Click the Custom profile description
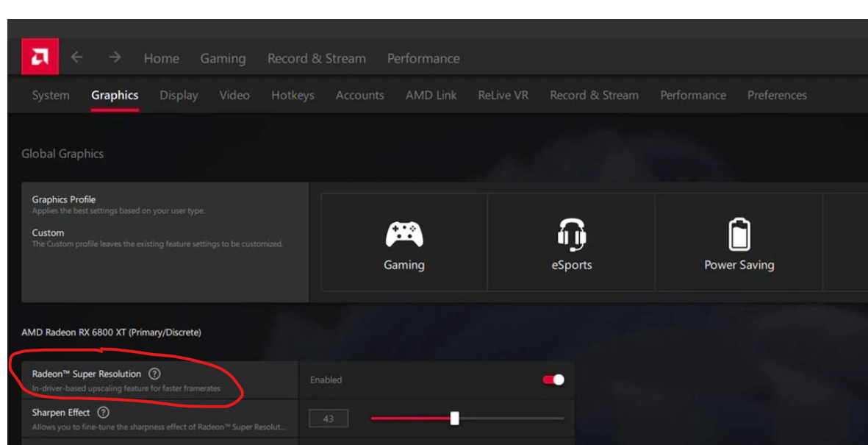Viewport: 868px width, 445px height. [x=157, y=244]
